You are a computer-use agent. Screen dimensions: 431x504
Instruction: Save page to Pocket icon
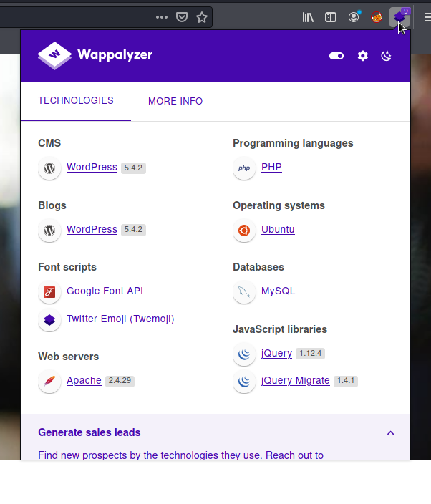[x=182, y=17]
